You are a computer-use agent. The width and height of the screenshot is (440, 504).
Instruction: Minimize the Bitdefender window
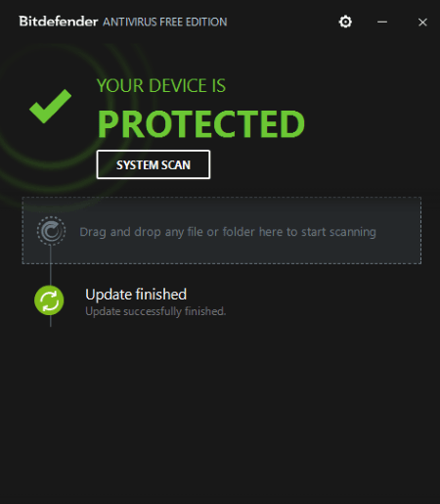(x=382, y=23)
